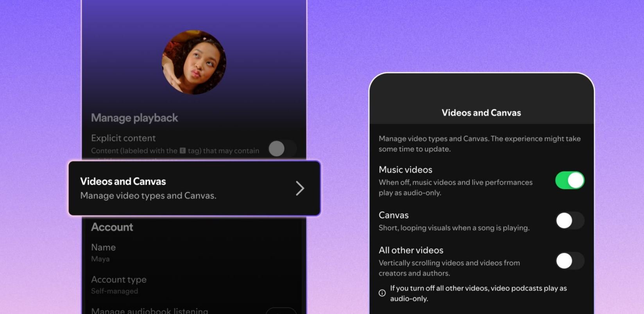Image resolution: width=644 pixels, height=314 pixels.
Task: Click the E explicit tag icon
Action: tap(182, 151)
